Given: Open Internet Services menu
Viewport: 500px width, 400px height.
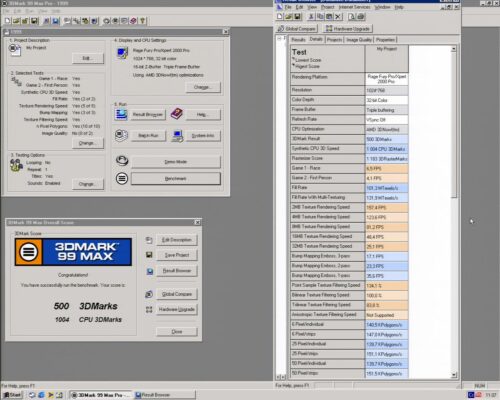Looking at the screenshot, I should click(x=354, y=7).
